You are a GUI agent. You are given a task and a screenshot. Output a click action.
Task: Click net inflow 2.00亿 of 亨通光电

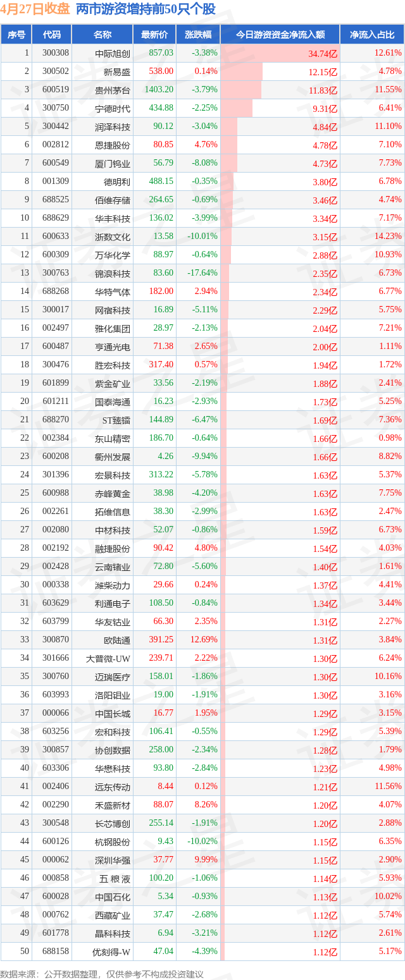pos(325,346)
